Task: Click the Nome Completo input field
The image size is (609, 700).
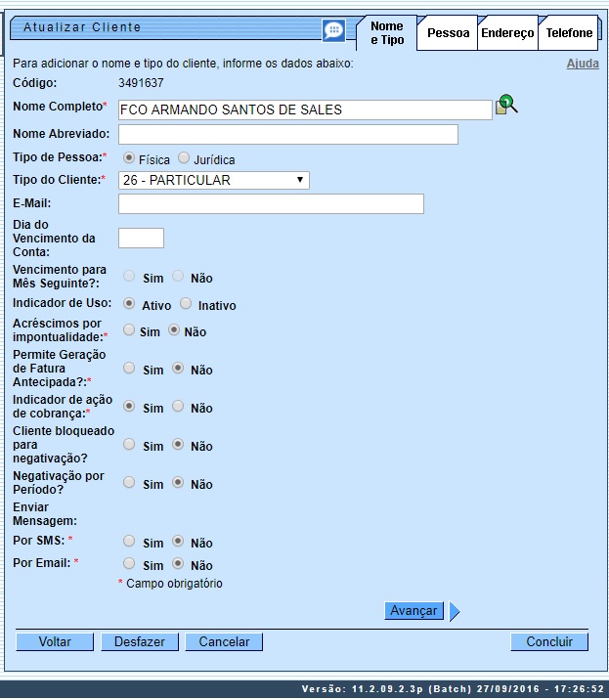Action: click(x=305, y=109)
